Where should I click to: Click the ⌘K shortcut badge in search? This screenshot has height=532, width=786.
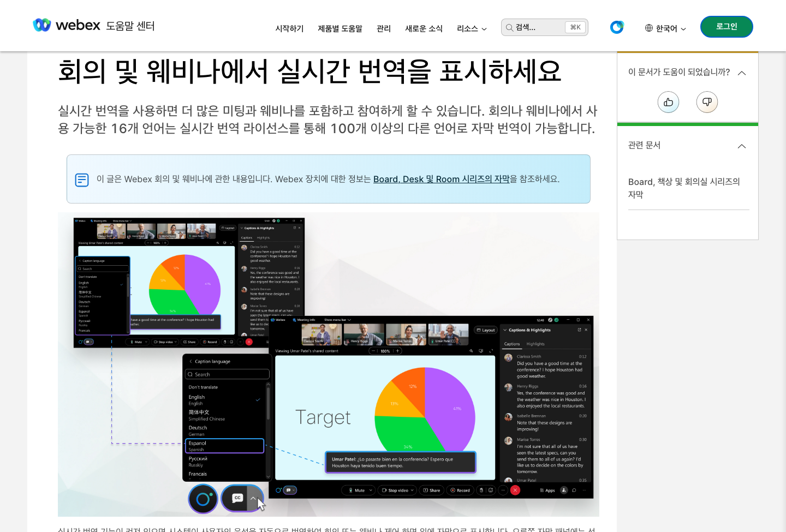[575, 27]
